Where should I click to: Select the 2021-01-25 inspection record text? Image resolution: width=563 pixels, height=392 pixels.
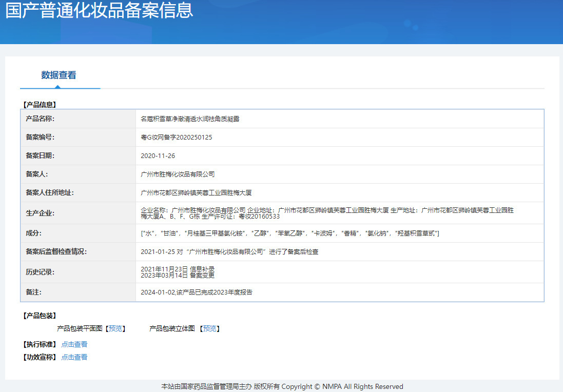[x=229, y=251]
